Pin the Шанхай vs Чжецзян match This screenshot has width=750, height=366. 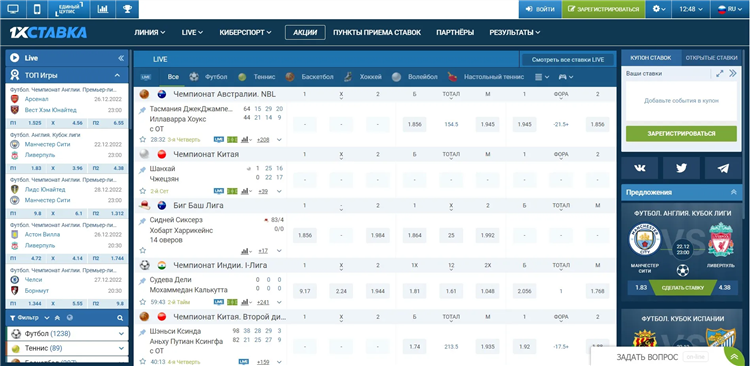[143, 170]
